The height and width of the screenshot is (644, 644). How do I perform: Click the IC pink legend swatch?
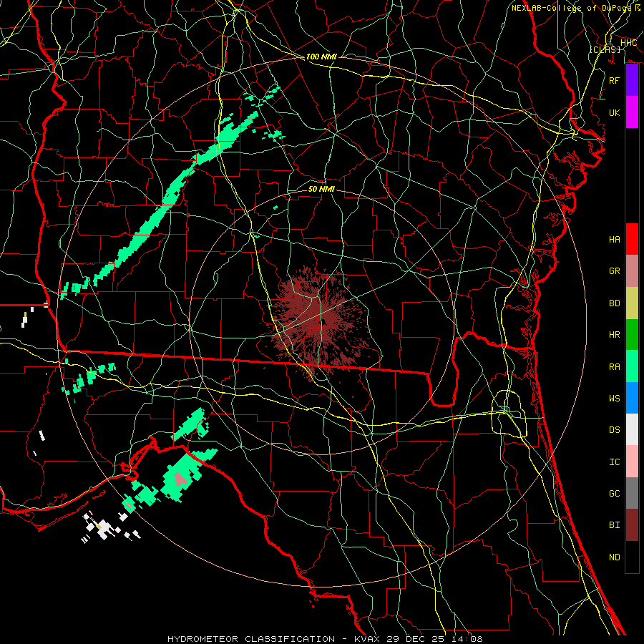pyautogui.click(x=632, y=462)
